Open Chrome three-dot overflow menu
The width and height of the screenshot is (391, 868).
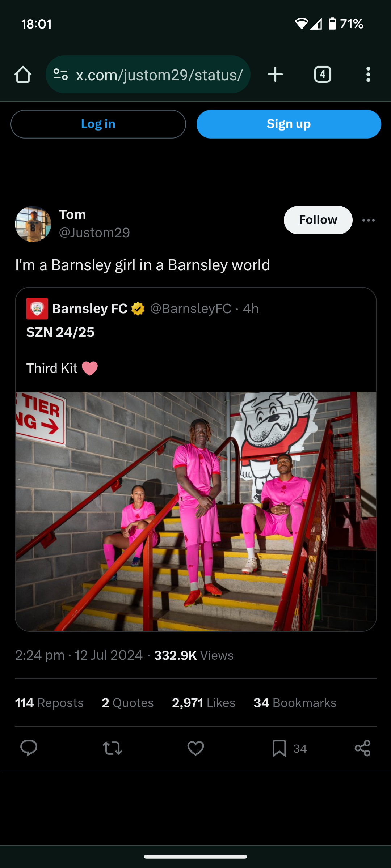(x=368, y=75)
